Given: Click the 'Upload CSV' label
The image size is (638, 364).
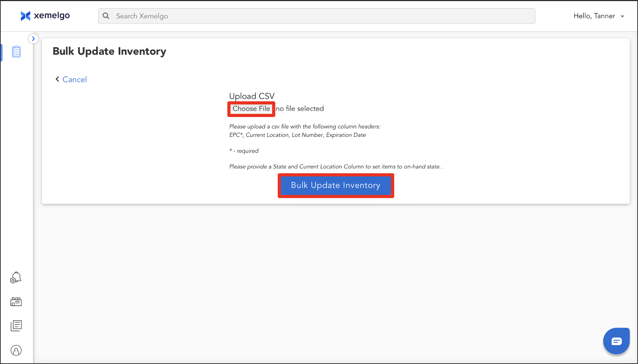Looking at the screenshot, I should (252, 96).
